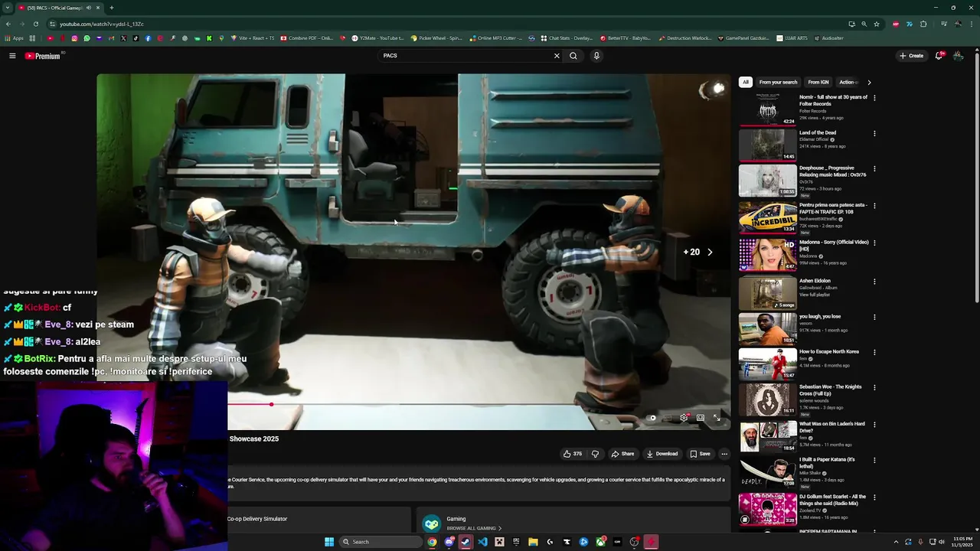Open Online MP3 Cutter bookmark
The width and height of the screenshot is (980, 551).
[x=496, y=38]
